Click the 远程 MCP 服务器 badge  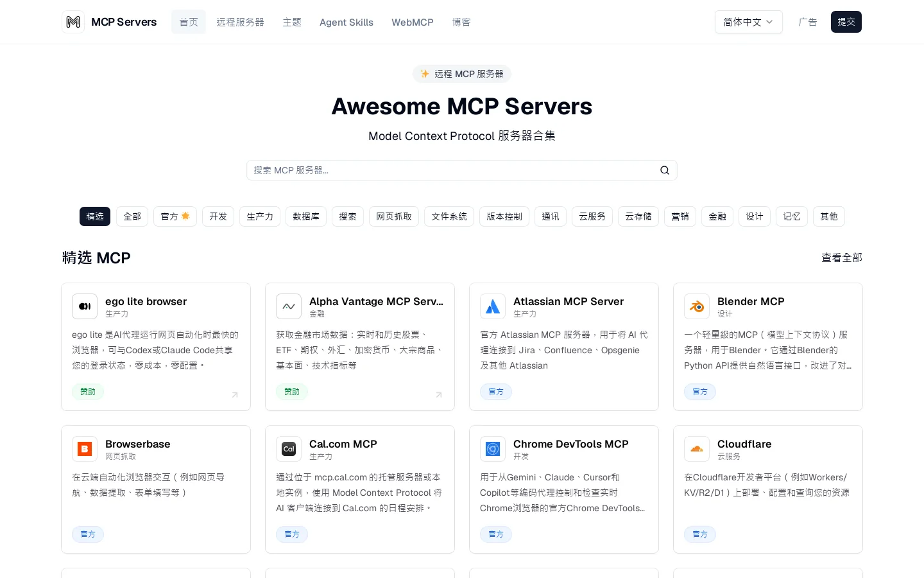[462, 74]
